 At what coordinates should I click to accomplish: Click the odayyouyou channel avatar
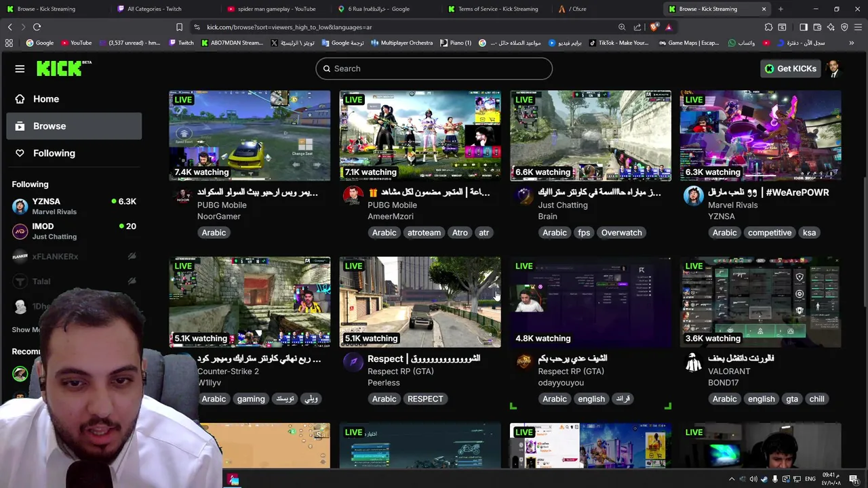pos(524,363)
